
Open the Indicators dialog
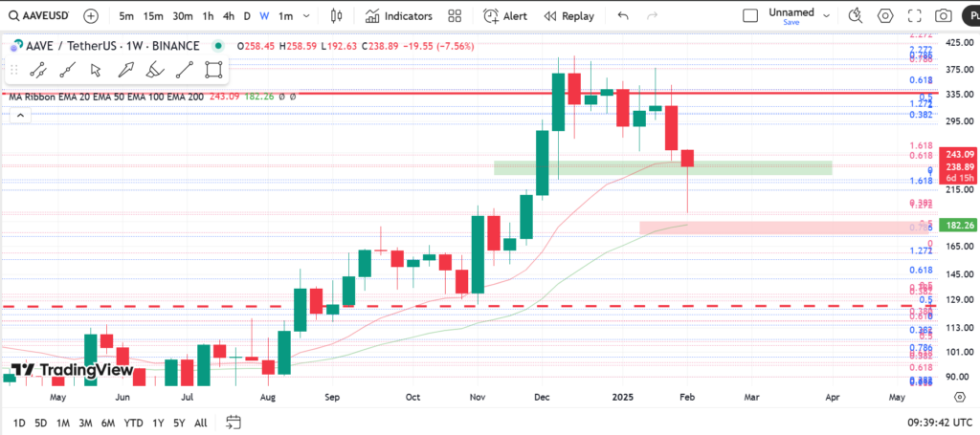(x=400, y=16)
